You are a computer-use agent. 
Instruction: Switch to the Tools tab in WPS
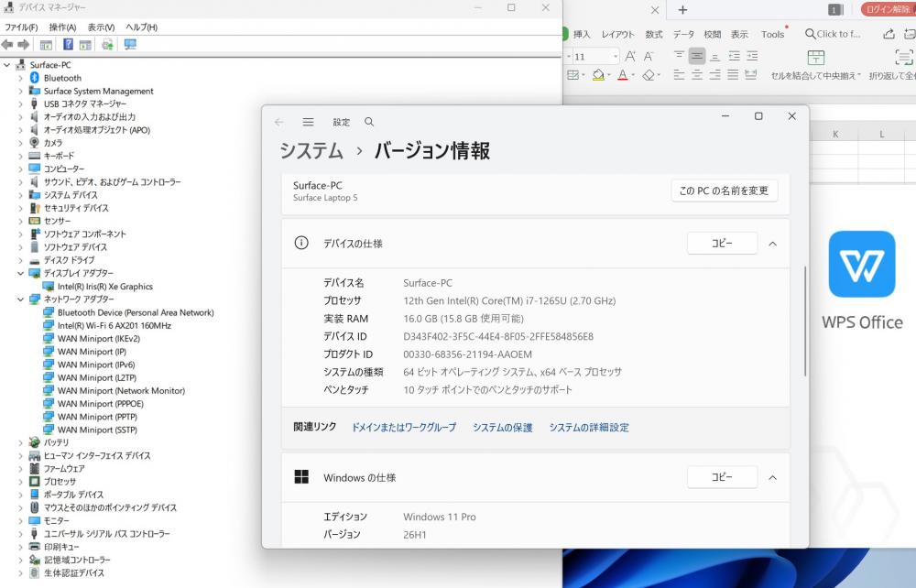click(773, 35)
